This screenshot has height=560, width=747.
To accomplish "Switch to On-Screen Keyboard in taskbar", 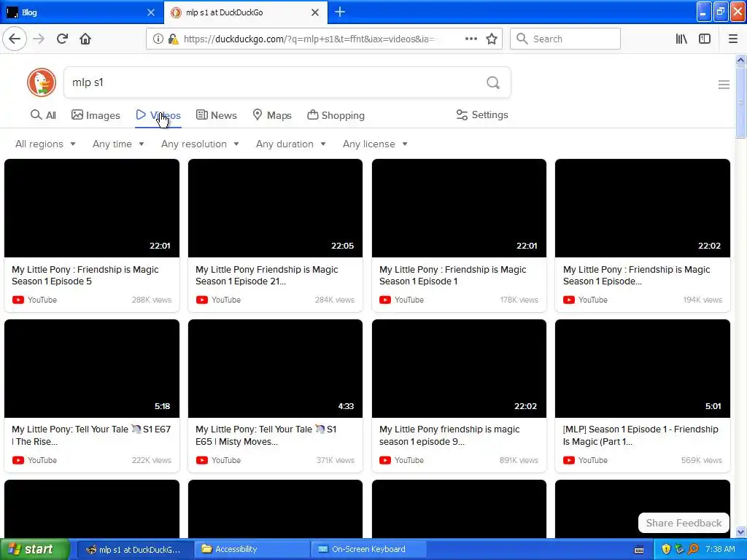I will pyautogui.click(x=368, y=549).
